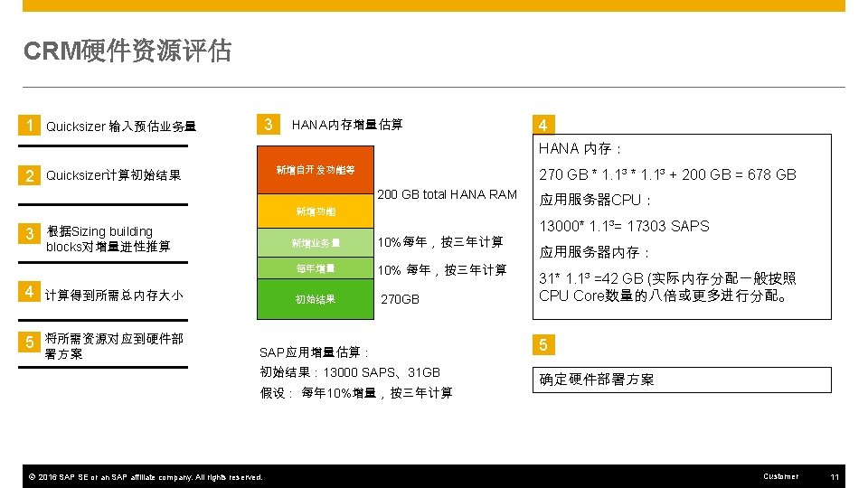Select the yellow 5 badge above 确定硬件部署方案 box
The image size is (868, 488).
[543, 344]
